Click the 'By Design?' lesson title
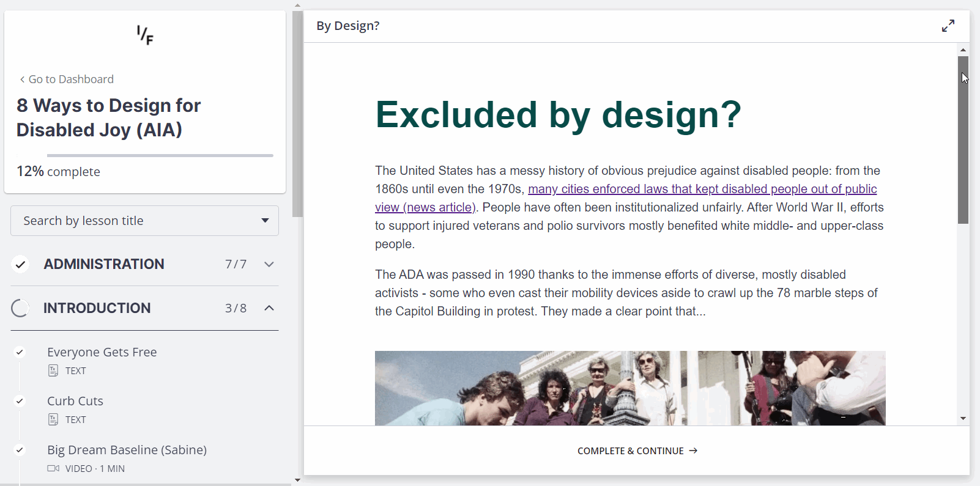This screenshot has width=980, height=486. 347,26
